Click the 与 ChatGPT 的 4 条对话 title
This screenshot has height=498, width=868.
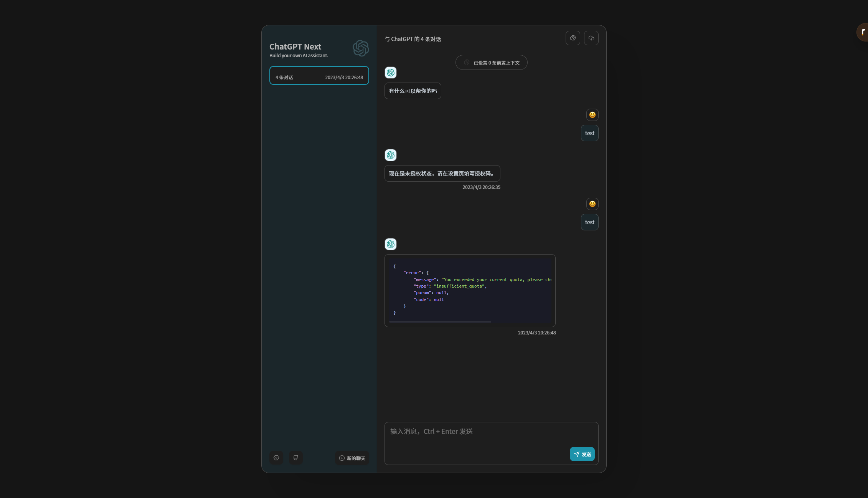[413, 39]
